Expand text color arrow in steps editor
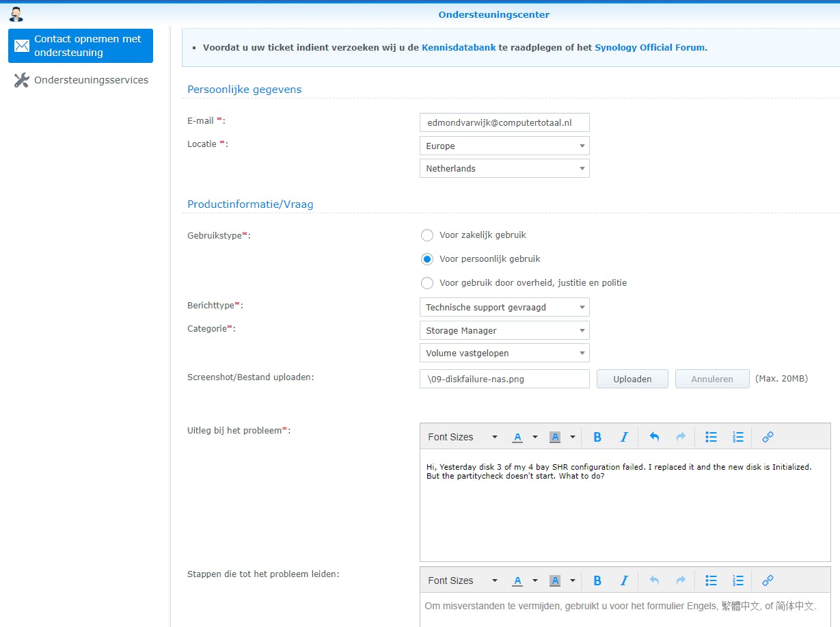 [x=535, y=581]
